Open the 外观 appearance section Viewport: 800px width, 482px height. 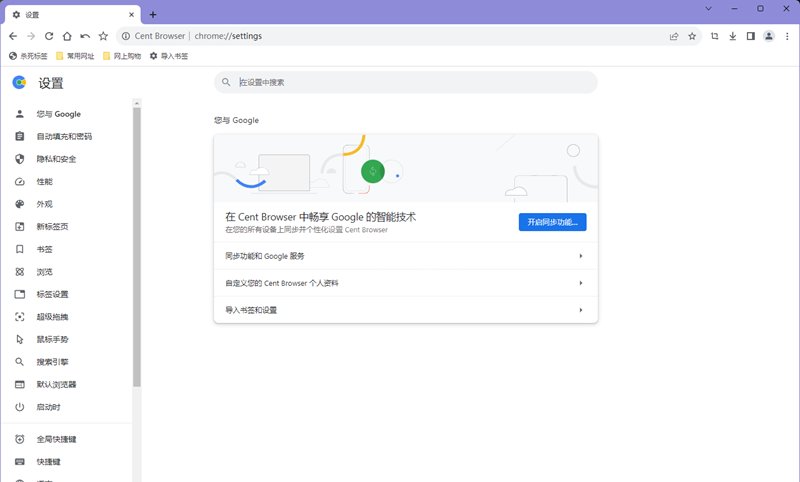pyautogui.click(x=66, y=204)
